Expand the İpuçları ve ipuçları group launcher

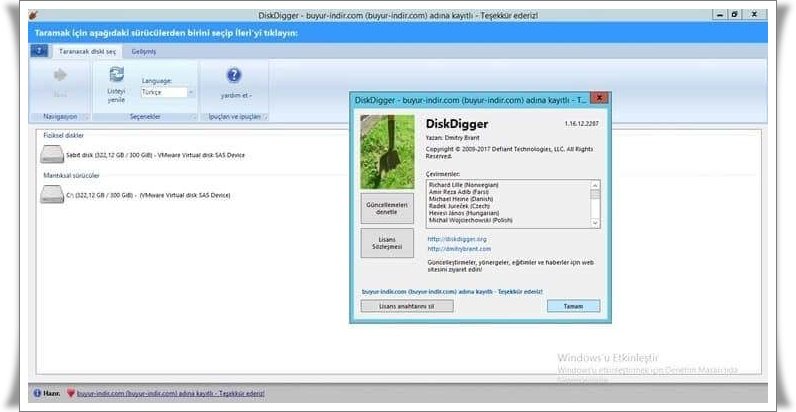point(264,117)
